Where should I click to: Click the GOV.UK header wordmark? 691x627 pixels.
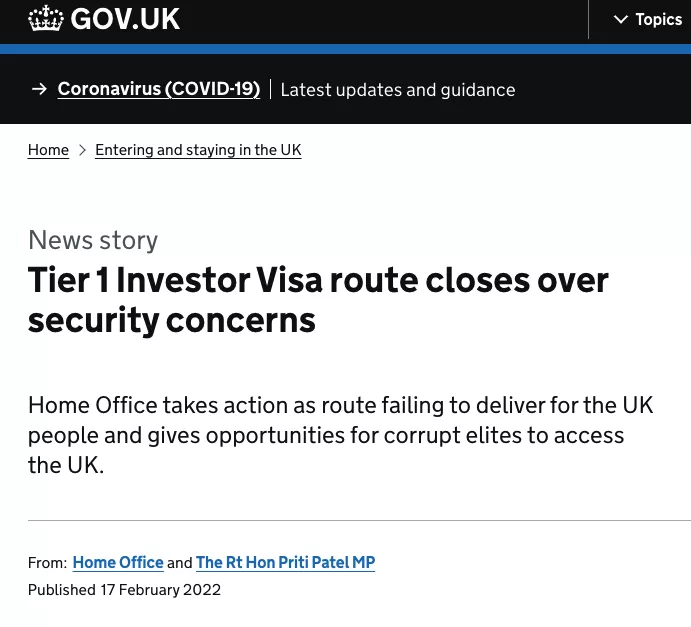(x=124, y=19)
